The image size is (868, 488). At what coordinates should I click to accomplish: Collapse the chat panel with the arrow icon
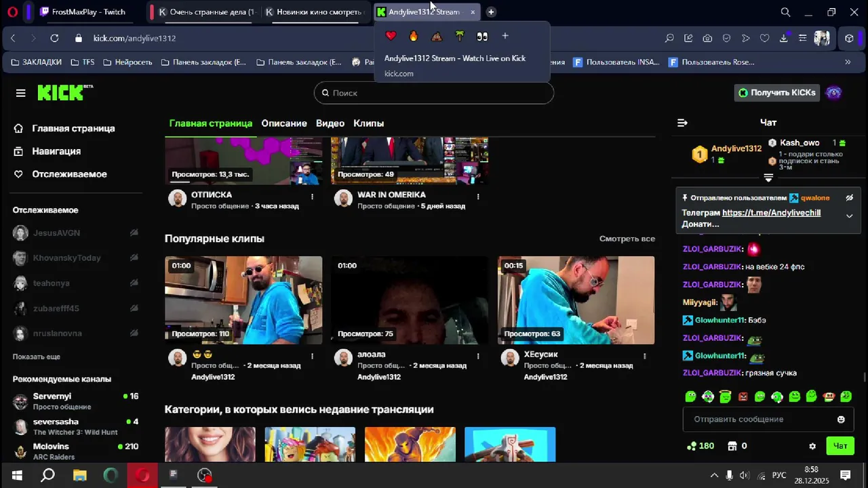pos(682,123)
